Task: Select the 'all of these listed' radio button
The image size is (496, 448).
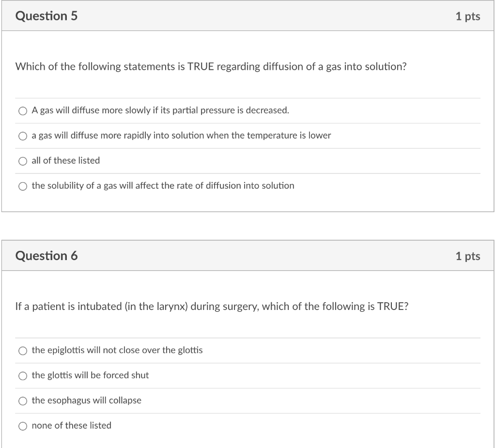Action: (23, 161)
